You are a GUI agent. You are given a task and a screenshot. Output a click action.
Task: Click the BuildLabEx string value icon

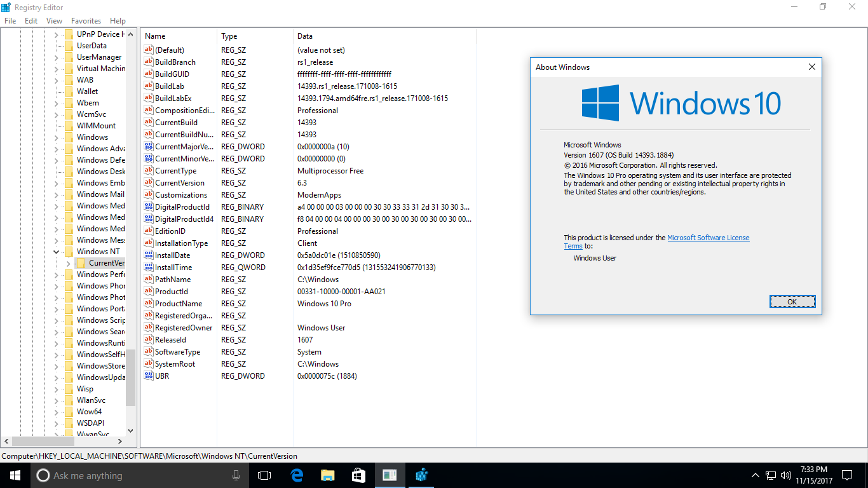click(x=149, y=98)
